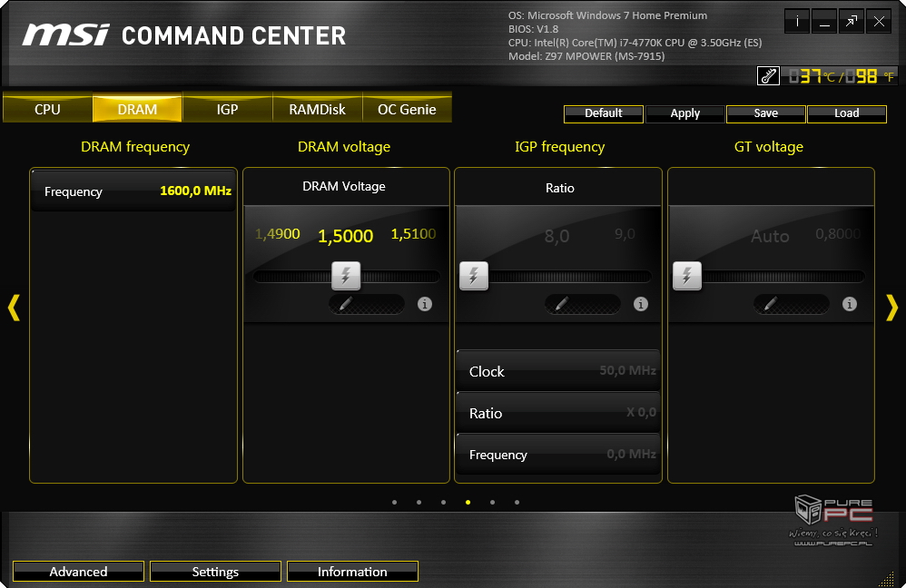
Task: Minimize the Command Center window
Action: (x=824, y=22)
